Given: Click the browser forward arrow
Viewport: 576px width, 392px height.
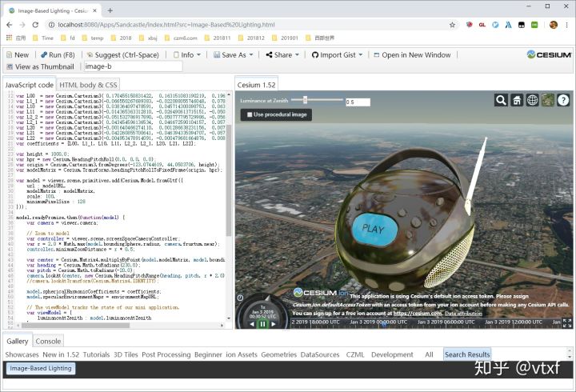Looking at the screenshot, I should coord(22,25).
